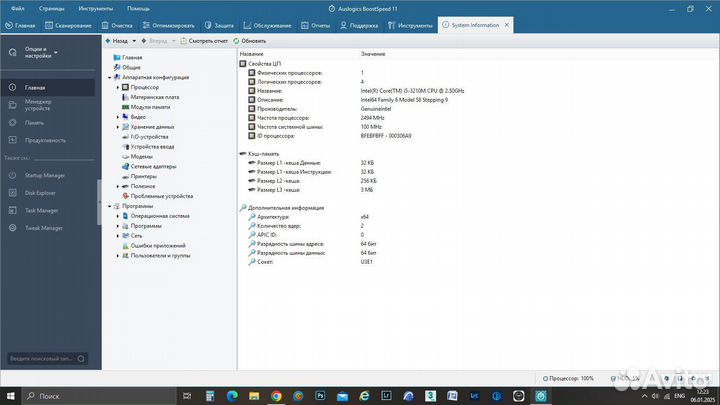Click Смотреть отчет button
This screenshot has width=720, height=405.
204,41
